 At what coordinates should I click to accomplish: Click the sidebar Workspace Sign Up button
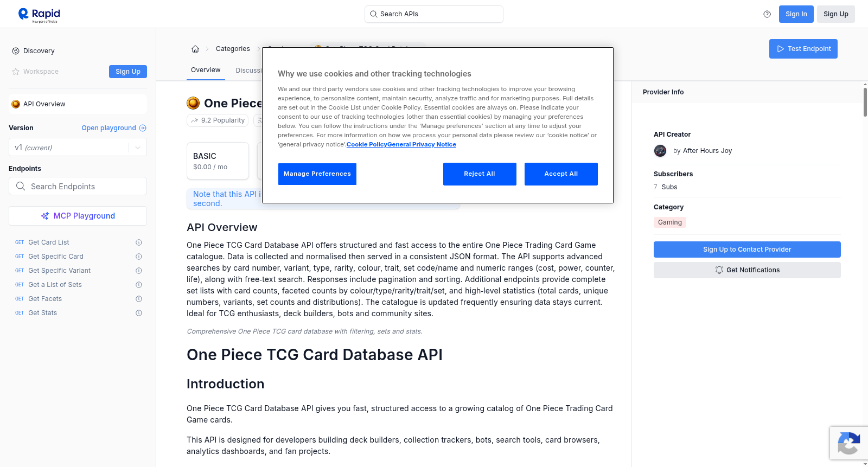click(x=128, y=72)
